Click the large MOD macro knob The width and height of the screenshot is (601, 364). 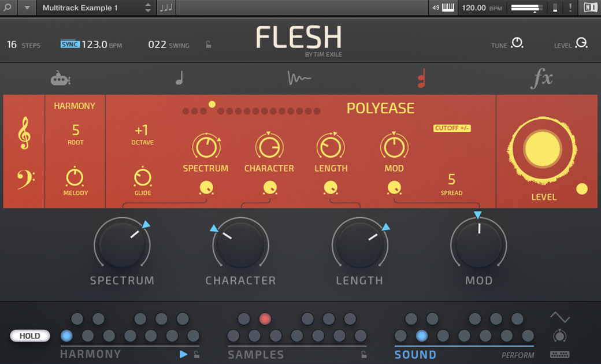click(x=478, y=244)
